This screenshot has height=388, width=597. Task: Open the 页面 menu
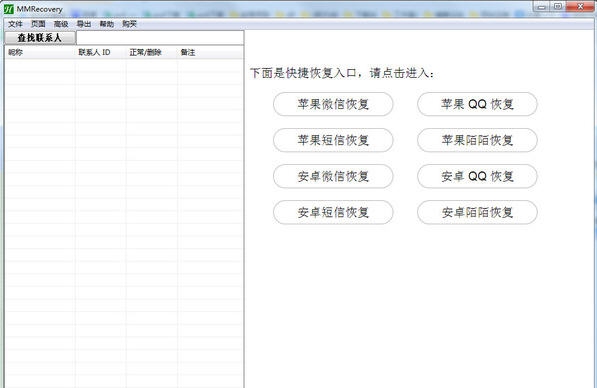tap(38, 24)
